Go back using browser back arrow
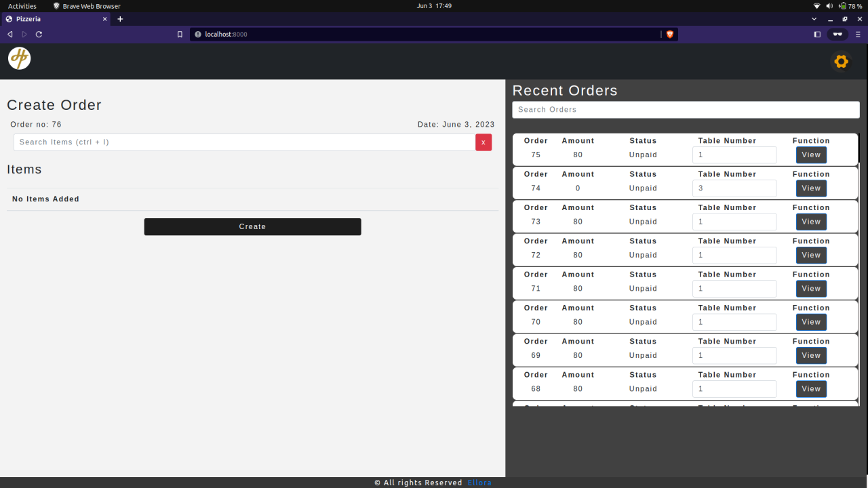The height and width of the screenshot is (488, 868). pyautogui.click(x=9, y=34)
